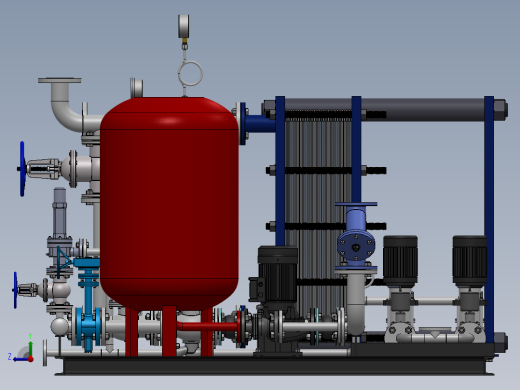Select the black pump motor nearest the blue end column

coord(469,261)
